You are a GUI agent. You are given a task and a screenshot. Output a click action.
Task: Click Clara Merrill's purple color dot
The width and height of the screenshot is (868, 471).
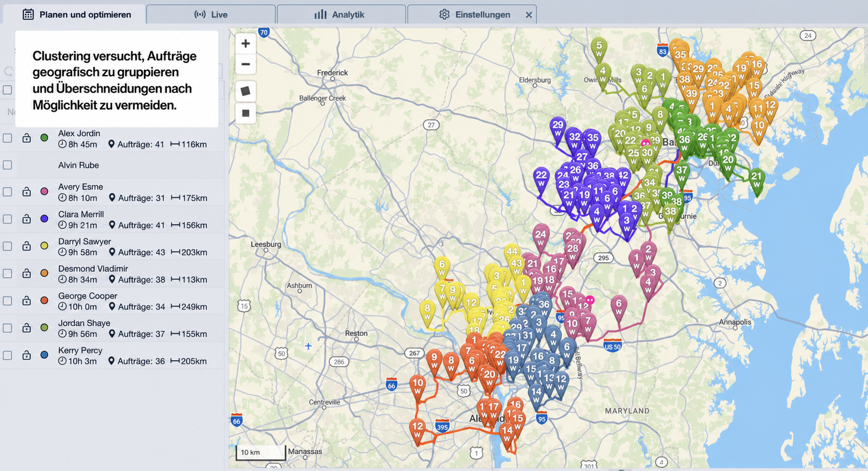tap(44, 219)
